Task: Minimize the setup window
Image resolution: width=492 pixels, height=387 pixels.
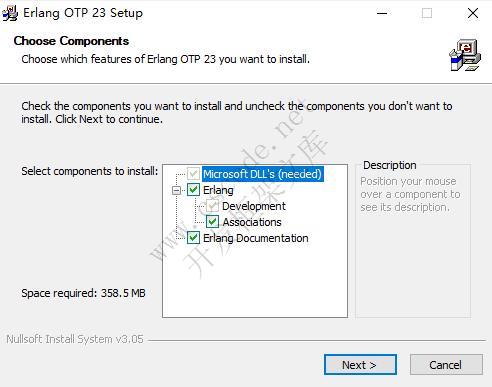Action: pyautogui.click(x=382, y=13)
